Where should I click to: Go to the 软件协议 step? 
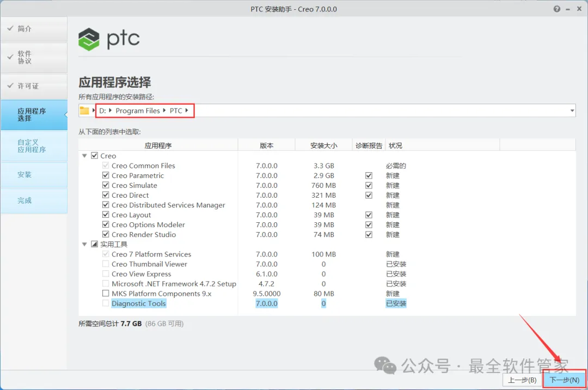coord(34,57)
